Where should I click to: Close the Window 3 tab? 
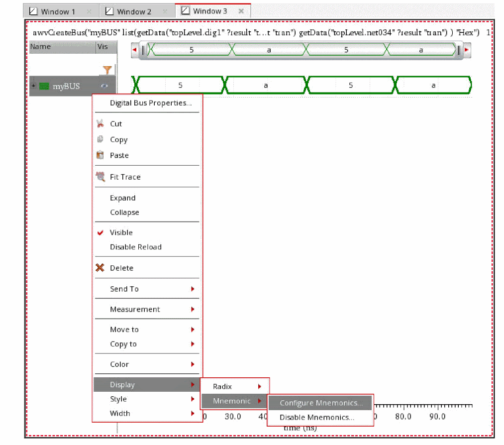pos(241,11)
